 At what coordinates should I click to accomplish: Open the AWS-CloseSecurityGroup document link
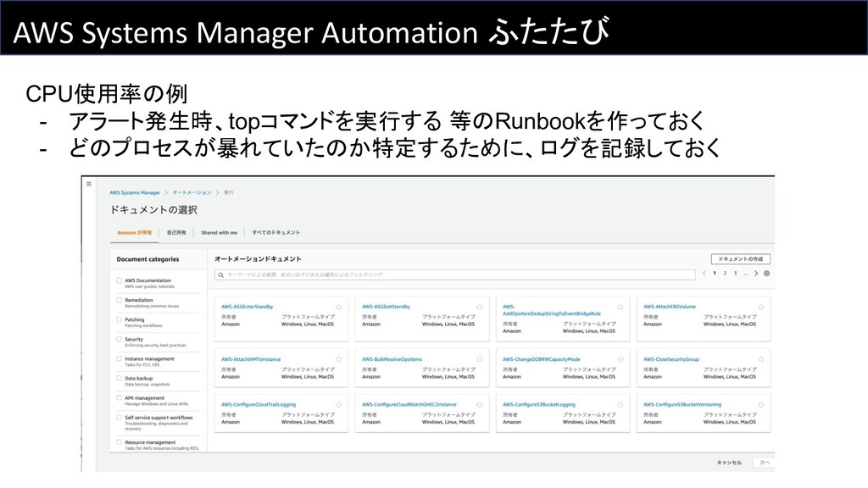[671, 359]
